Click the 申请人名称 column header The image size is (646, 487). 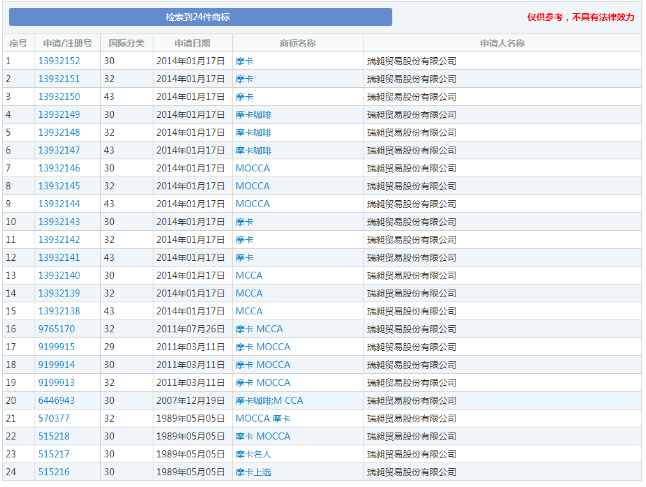point(502,43)
